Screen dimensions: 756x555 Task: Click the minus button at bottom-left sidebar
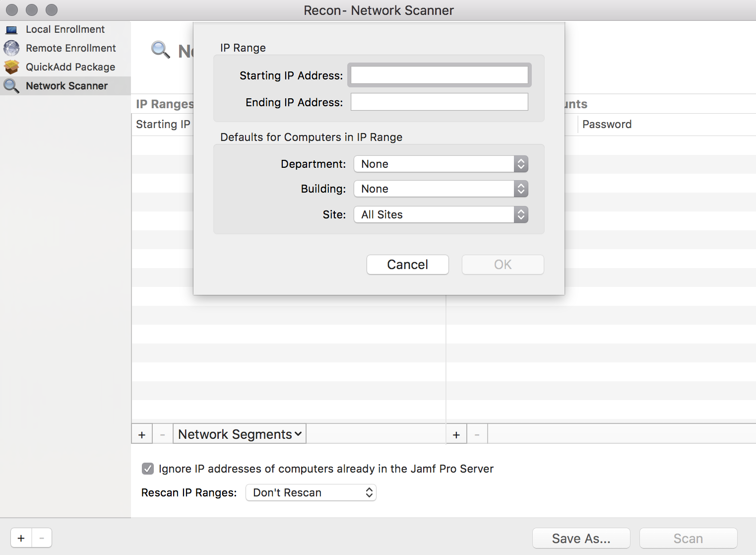42,538
